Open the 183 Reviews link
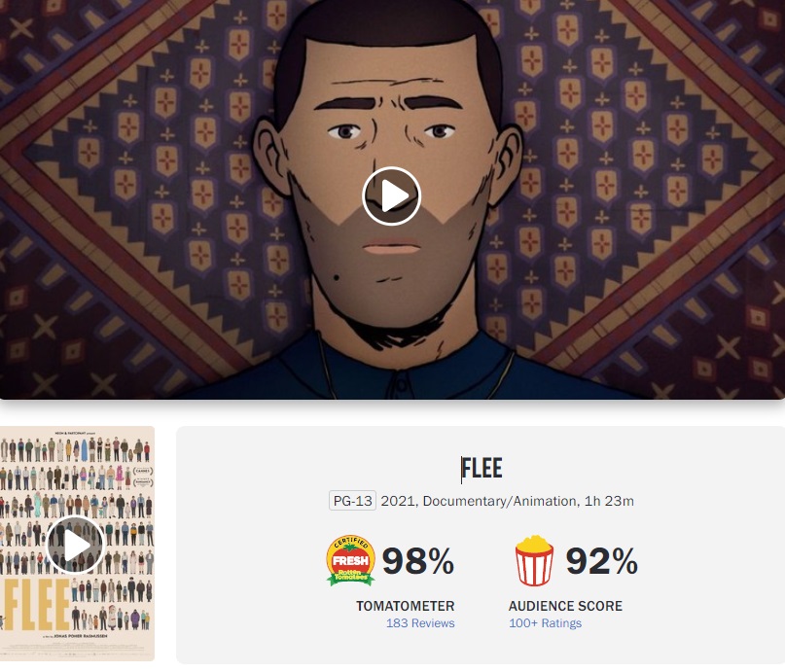The height and width of the screenshot is (672, 785). 420,623
